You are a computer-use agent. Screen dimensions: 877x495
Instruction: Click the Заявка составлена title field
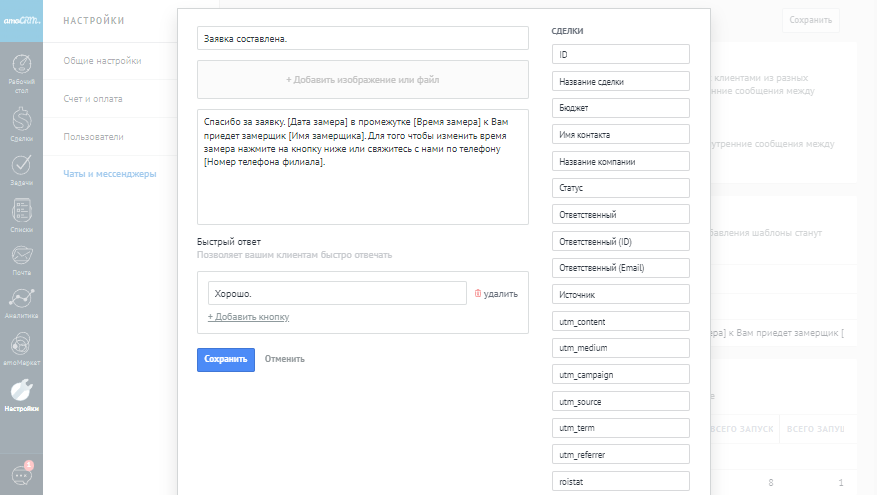(362, 38)
